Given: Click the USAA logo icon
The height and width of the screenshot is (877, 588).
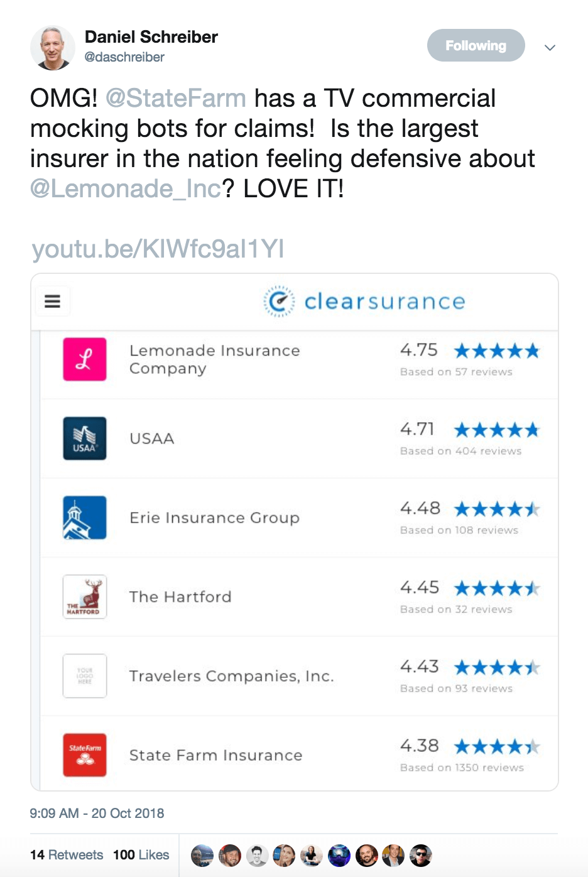Looking at the screenshot, I should (x=85, y=438).
